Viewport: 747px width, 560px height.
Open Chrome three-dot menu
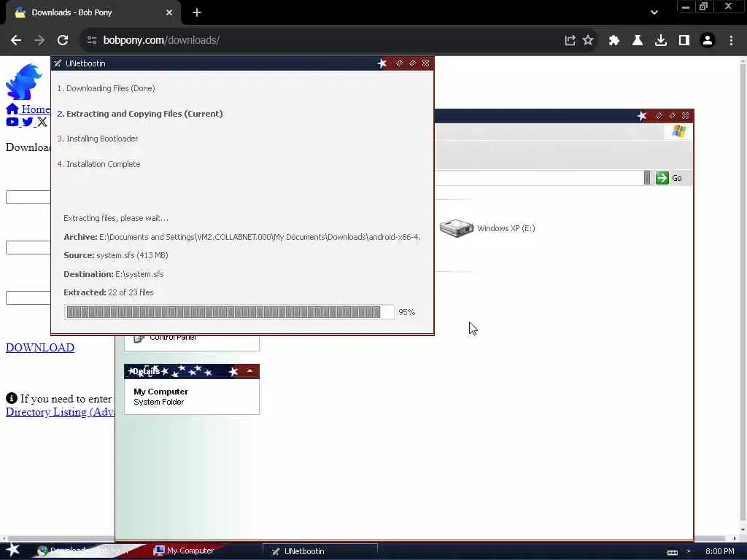pos(731,41)
